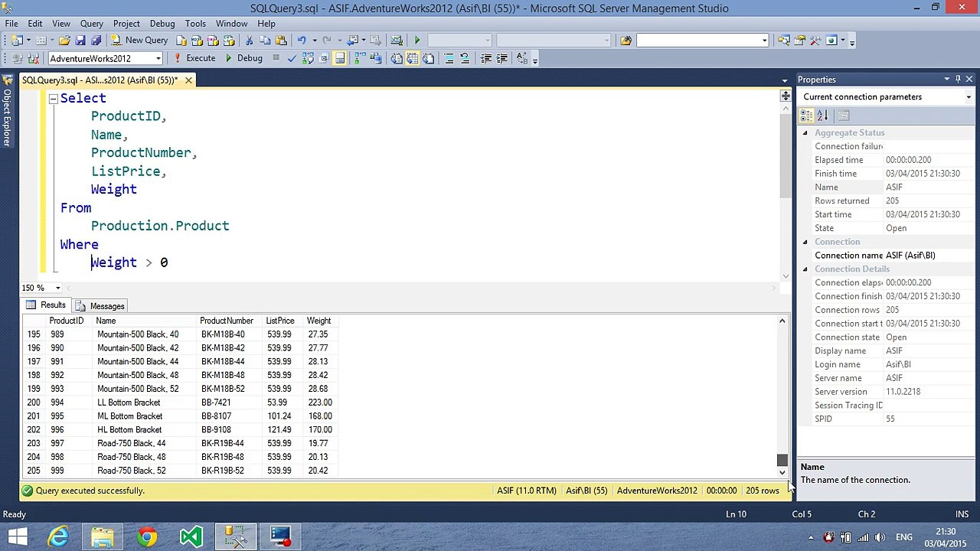980x551 pixels.
Task: Click the Cut scissors icon
Action: 249,40
